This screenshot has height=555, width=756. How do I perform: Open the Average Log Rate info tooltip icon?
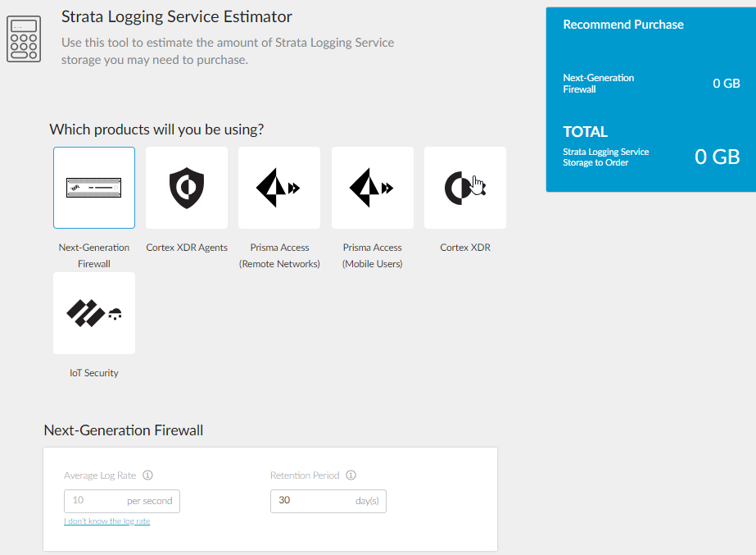148,475
